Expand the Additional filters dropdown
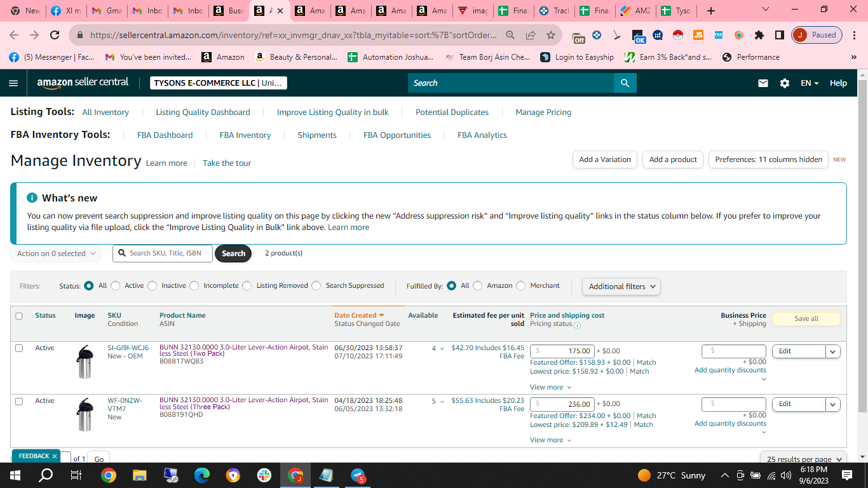This screenshot has width=868, height=488. 621,287
